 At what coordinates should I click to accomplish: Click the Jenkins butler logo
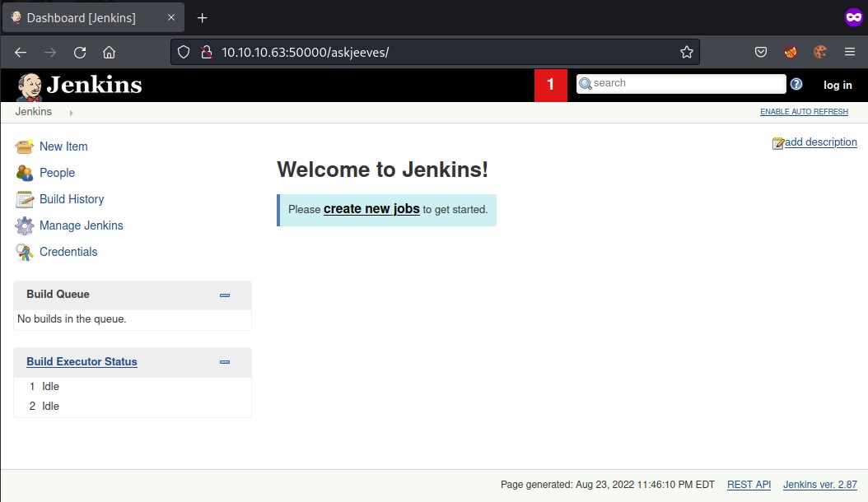click(x=30, y=86)
